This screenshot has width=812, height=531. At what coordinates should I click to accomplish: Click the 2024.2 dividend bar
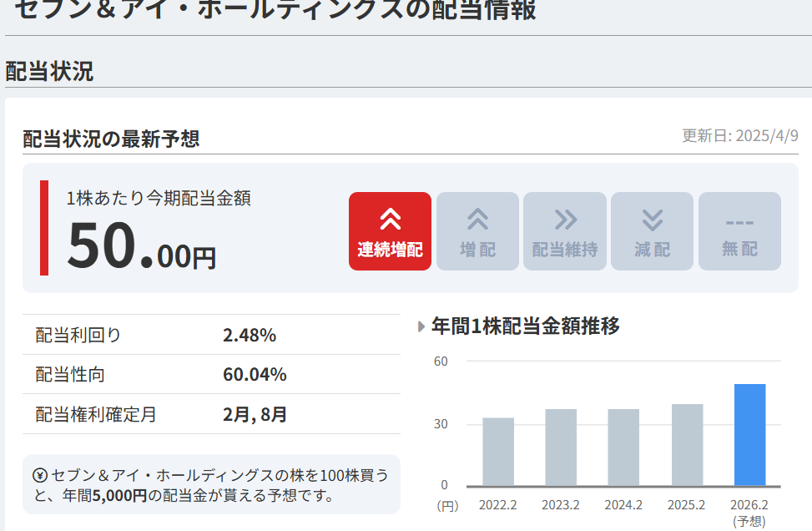click(623, 448)
